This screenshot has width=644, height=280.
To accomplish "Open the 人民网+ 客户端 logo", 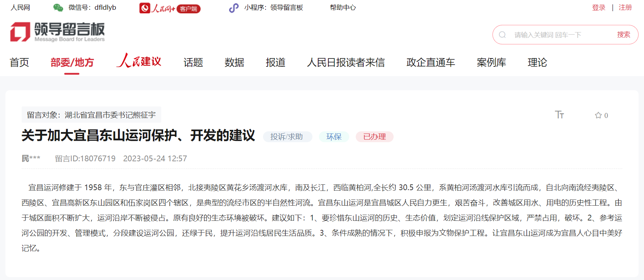I will tap(170, 8).
